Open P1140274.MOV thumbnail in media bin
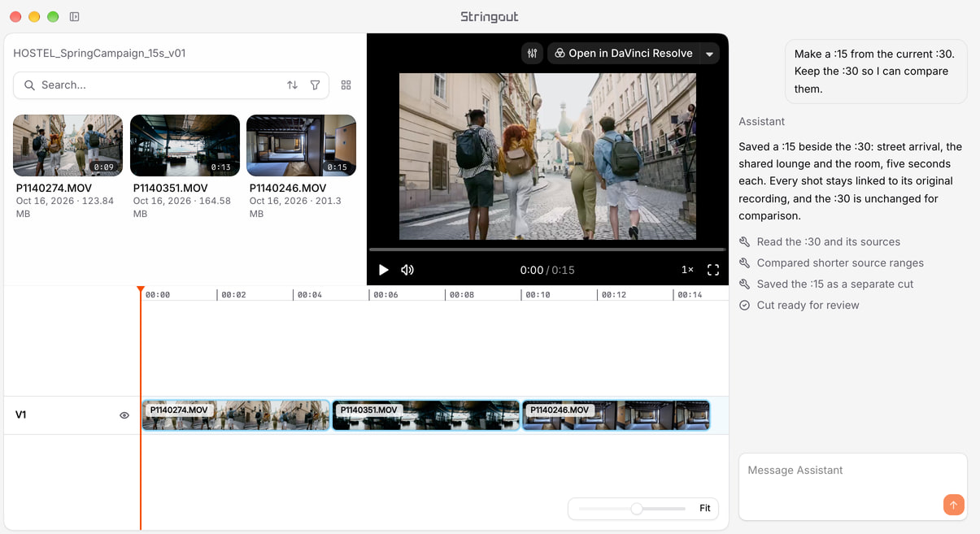Image resolution: width=980 pixels, height=534 pixels. pos(68,145)
